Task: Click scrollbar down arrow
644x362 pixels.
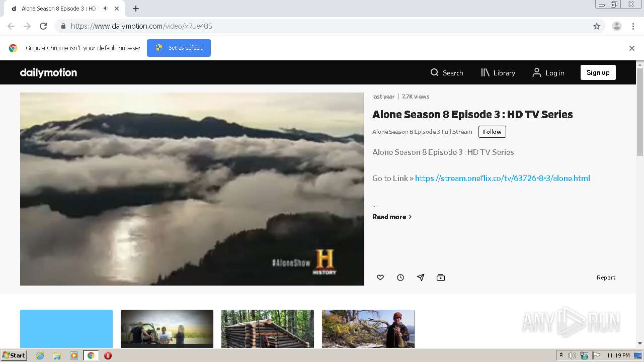Action: (x=640, y=343)
